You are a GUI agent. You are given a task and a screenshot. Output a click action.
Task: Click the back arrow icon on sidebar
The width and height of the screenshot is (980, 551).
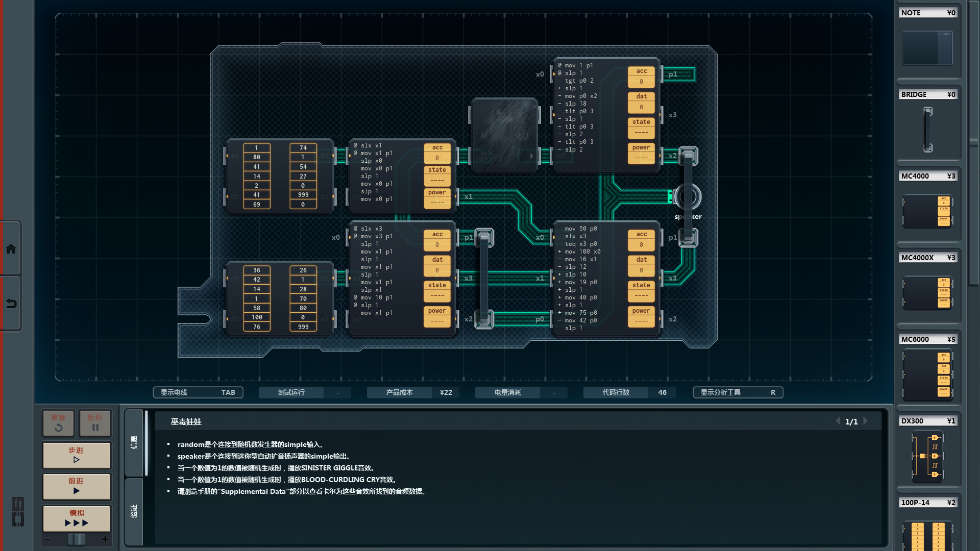[11, 304]
